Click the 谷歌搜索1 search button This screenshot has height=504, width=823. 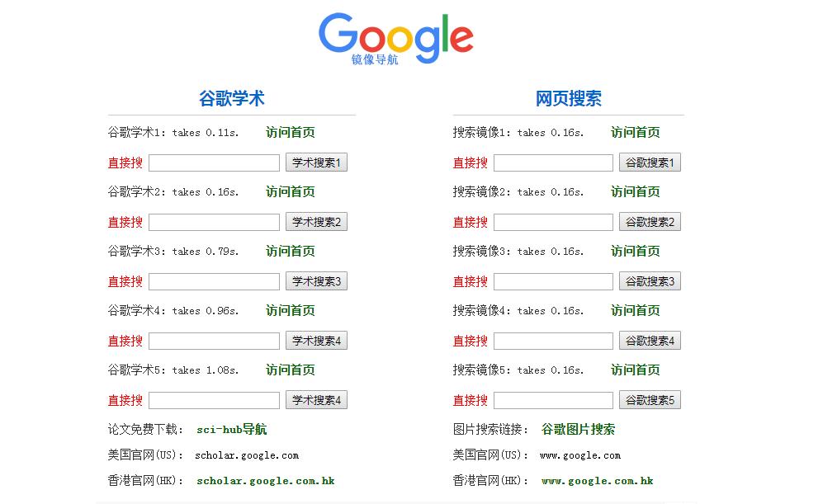pos(650,162)
